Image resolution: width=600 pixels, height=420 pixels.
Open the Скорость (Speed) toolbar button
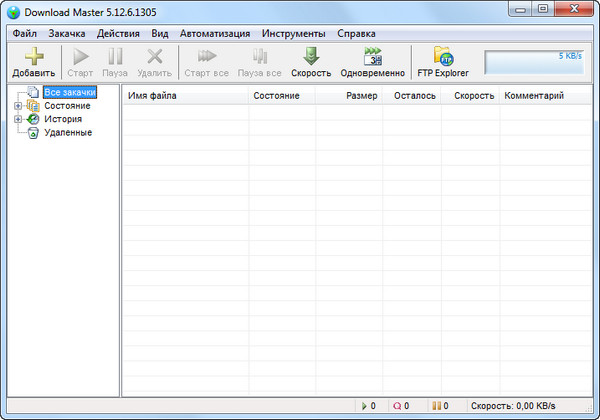coord(311,56)
